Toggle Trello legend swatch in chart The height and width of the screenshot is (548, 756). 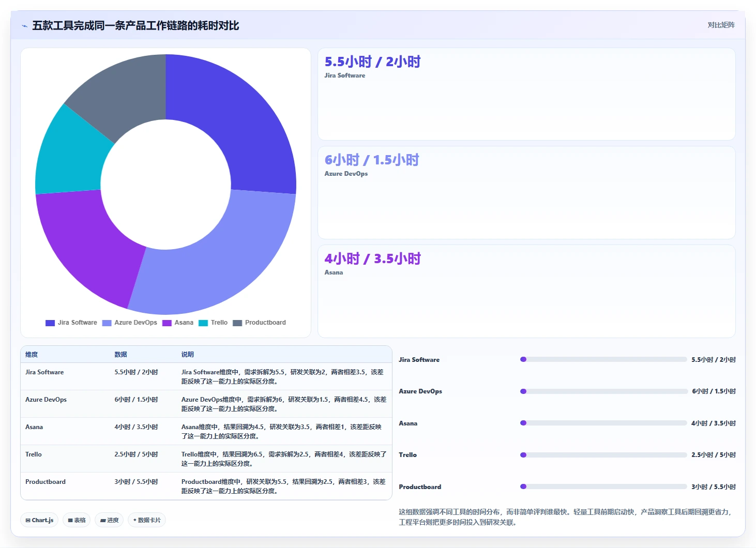(x=203, y=323)
